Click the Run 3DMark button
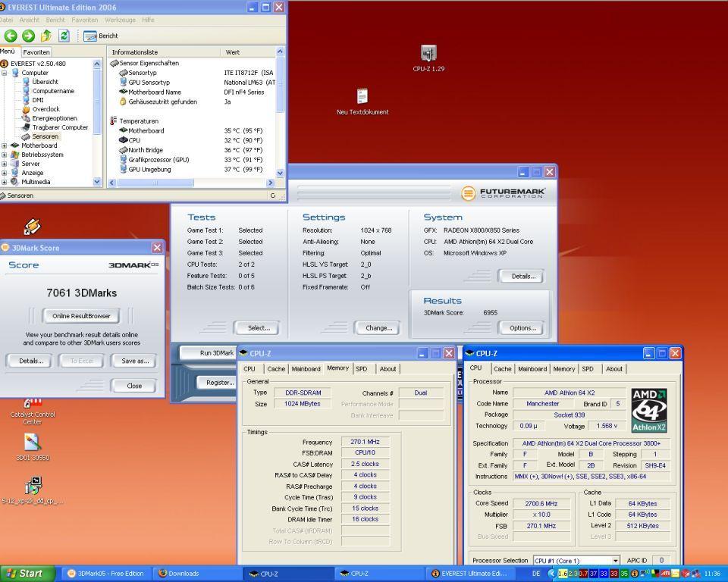728x582 pixels. [209, 353]
